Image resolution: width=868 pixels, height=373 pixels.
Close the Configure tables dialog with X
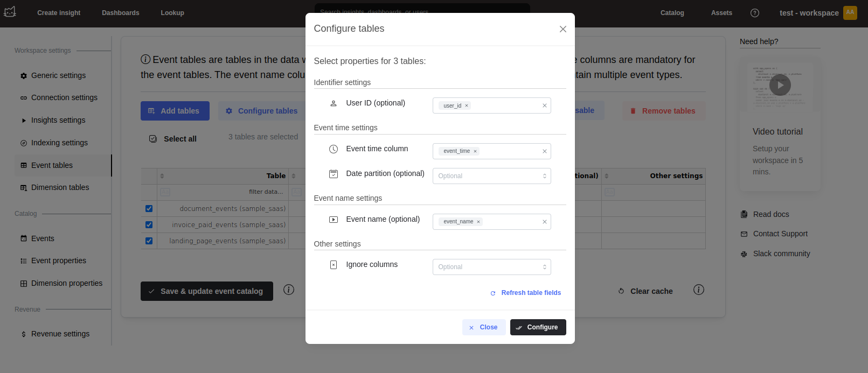point(563,29)
